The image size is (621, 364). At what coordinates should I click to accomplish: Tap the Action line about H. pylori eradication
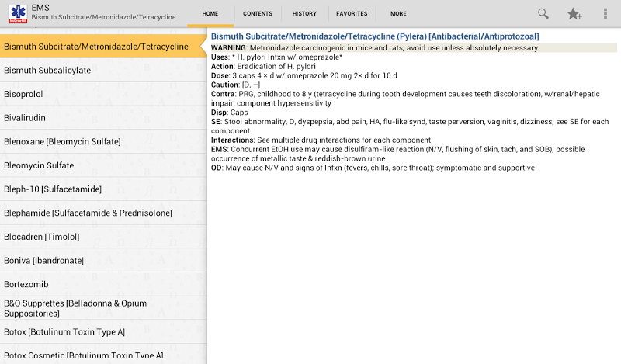[263, 67]
